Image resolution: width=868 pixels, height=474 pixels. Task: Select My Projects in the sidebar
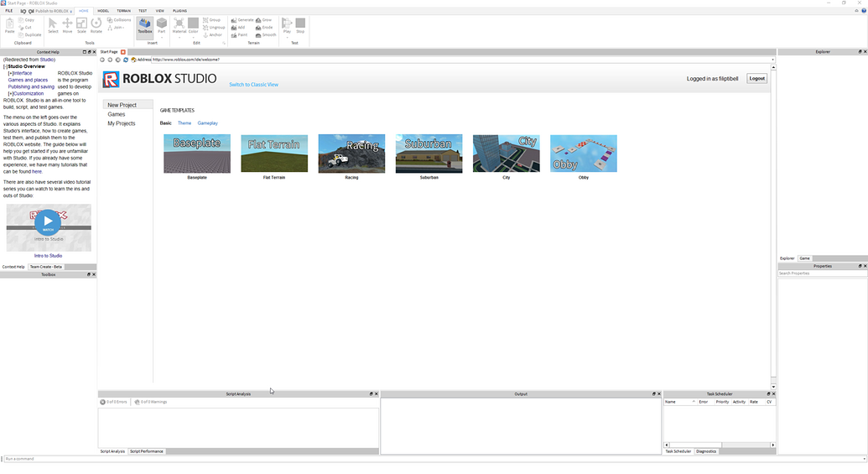(x=122, y=123)
